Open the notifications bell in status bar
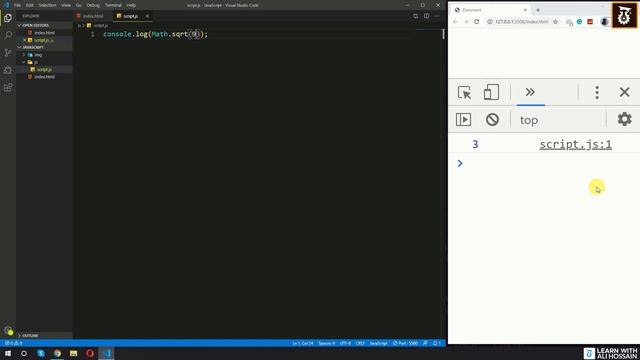Screen dimensions: 640x360 click(x=436, y=343)
